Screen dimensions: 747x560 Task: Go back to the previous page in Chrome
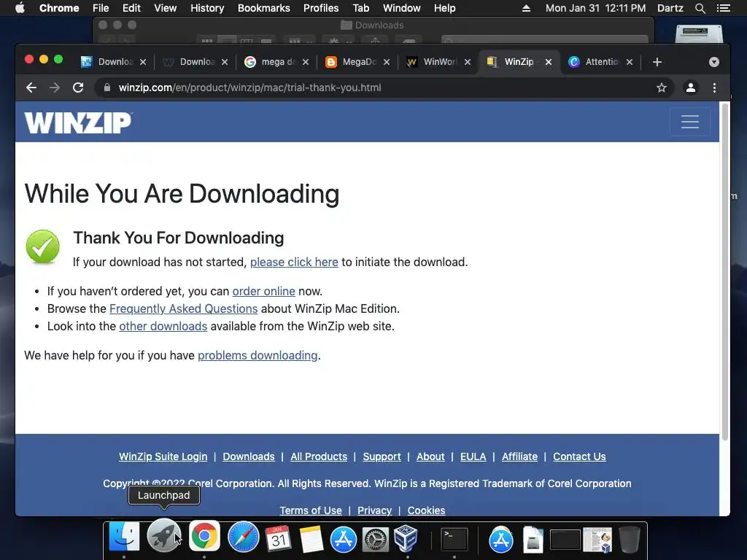click(x=31, y=87)
